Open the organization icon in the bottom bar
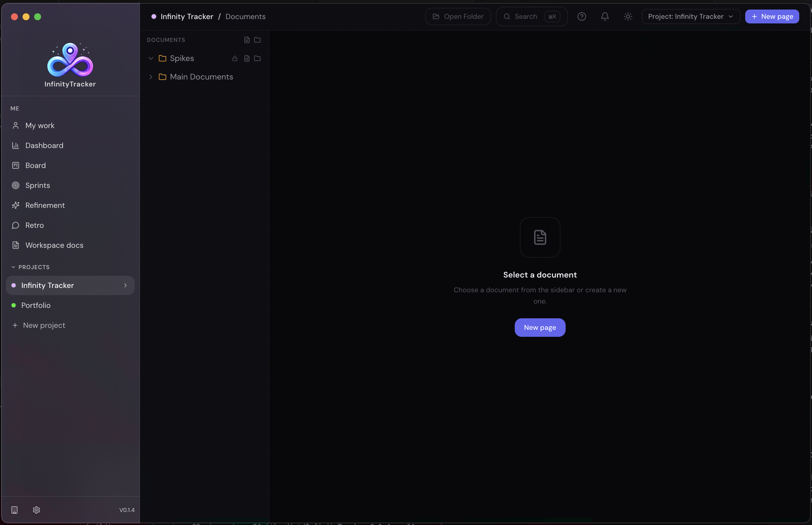Screen dimensions: 812x525 14,510
